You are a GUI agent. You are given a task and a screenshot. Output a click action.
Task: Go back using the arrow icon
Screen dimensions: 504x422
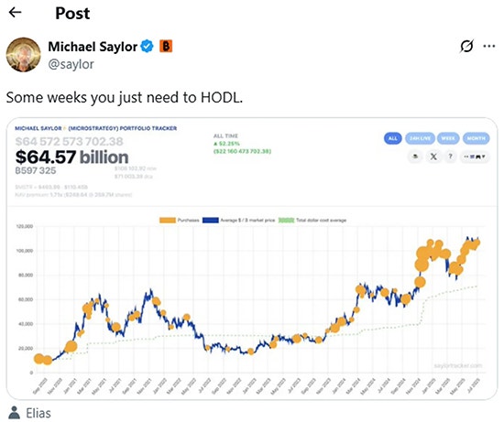coord(15,13)
